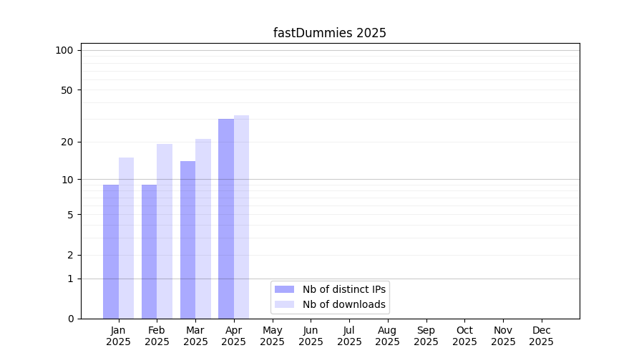This screenshot has height=358, width=644.
Task: Click the 100 y-axis tick label
Action: [x=64, y=50]
